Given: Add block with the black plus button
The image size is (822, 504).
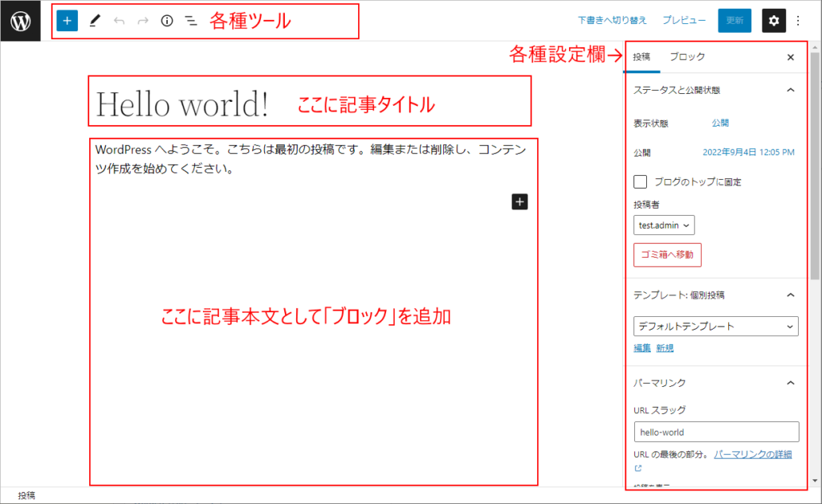Looking at the screenshot, I should click(x=519, y=201).
